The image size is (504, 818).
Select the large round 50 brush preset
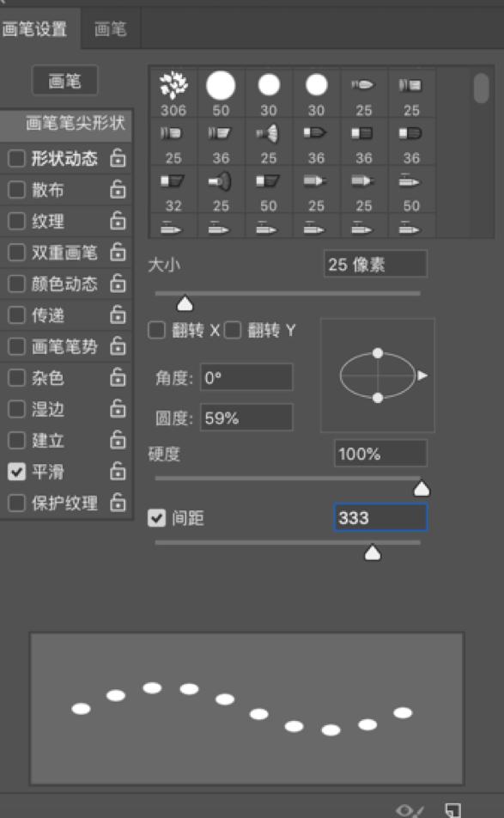point(221,93)
